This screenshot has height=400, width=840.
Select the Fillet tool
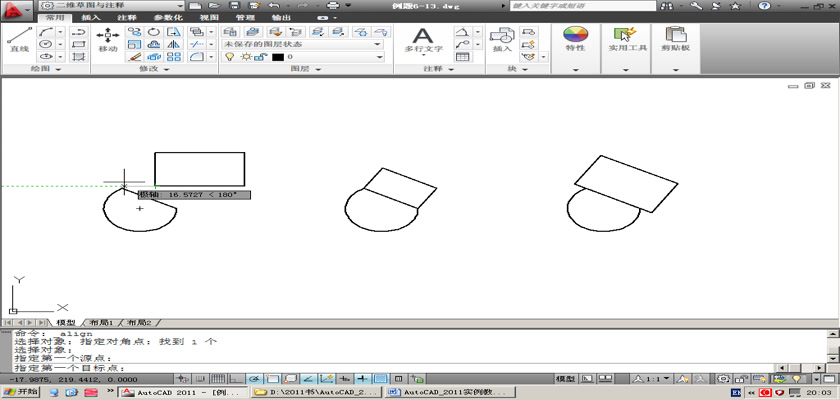click(x=196, y=57)
